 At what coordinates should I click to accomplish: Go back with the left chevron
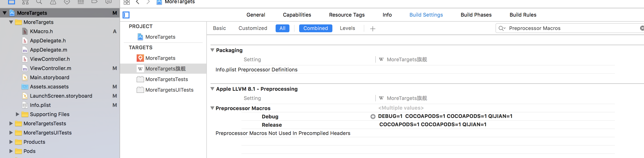(x=138, y=2)
